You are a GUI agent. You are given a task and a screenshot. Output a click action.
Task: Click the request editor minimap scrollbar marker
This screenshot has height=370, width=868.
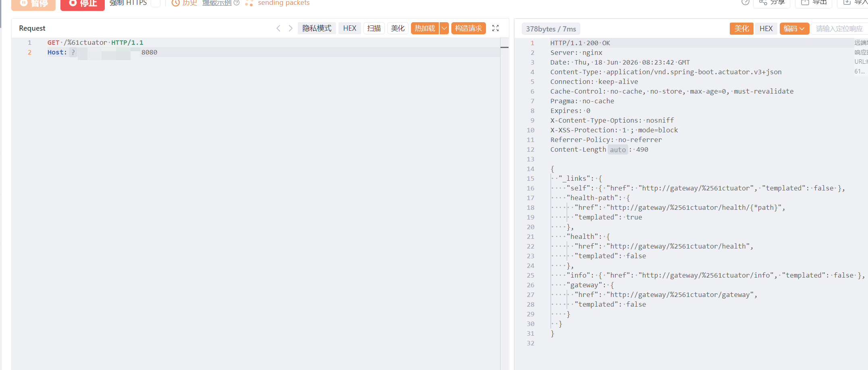[x=505, y=47]
